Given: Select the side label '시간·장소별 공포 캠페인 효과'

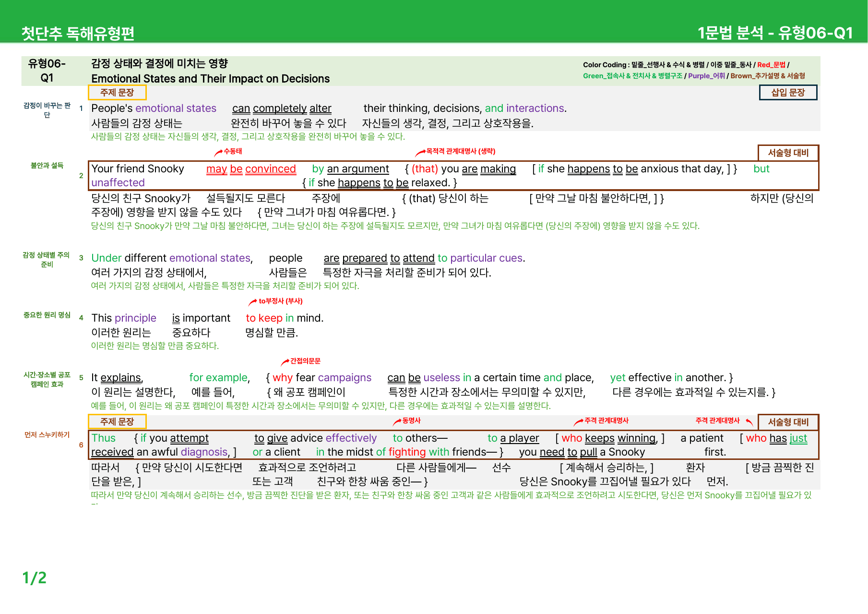Looking at the screenshot, I should click(x=47, y=380).
